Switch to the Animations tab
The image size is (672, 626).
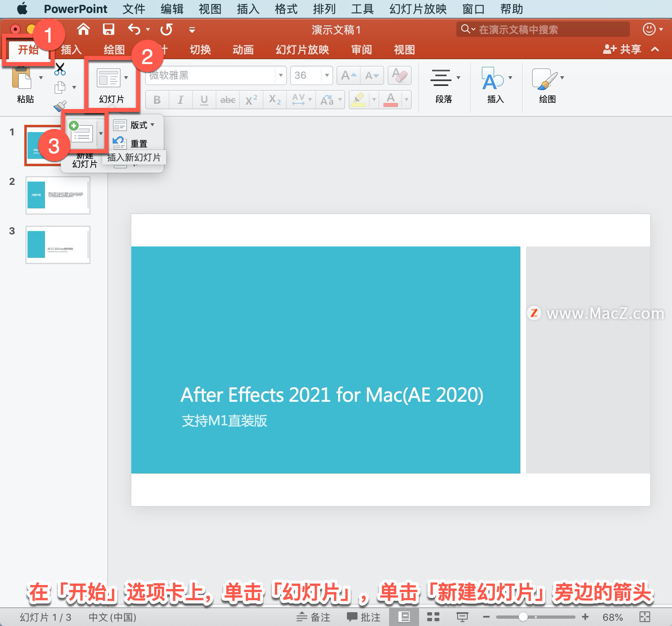point(243,49)
